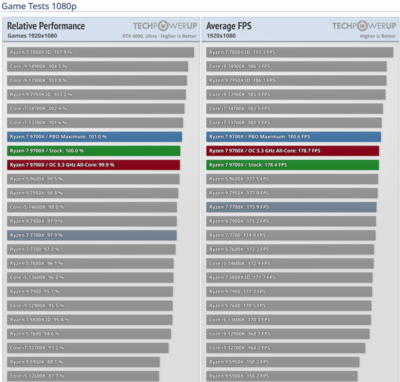Click red "OC 5.3 GHz All-Core: 178.7 FPS" bar

(x=293, y=151)
